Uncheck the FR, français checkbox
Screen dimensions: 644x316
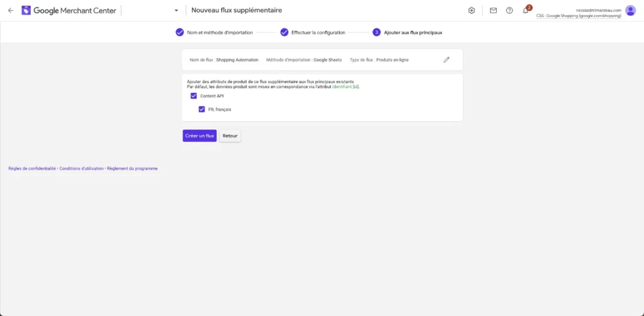[202, 109]
